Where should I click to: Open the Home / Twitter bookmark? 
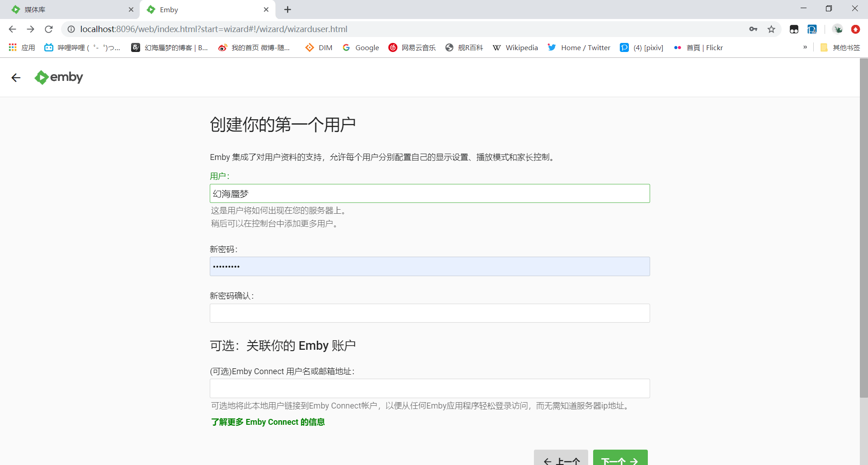click(579, 47)
